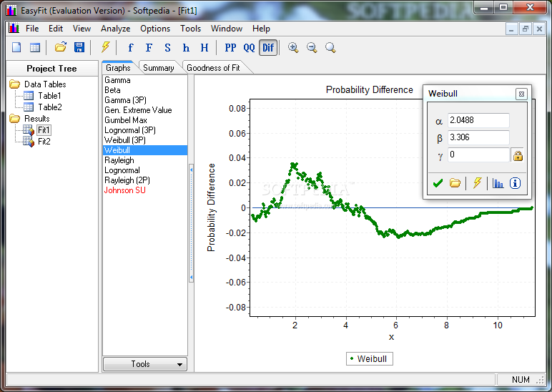Open the File menu
552x392 pixels.
(x=32, y=29)
